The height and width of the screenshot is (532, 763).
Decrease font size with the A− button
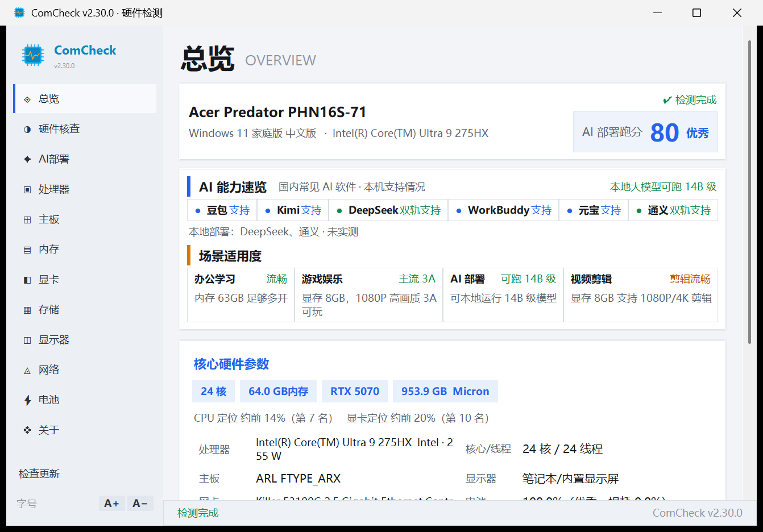pos(140,504)
